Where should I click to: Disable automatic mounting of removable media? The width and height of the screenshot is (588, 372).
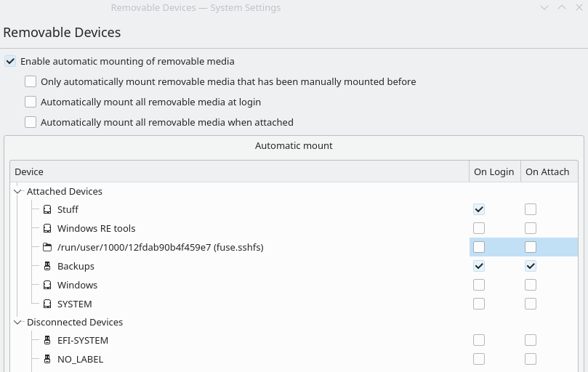point(10,62)
